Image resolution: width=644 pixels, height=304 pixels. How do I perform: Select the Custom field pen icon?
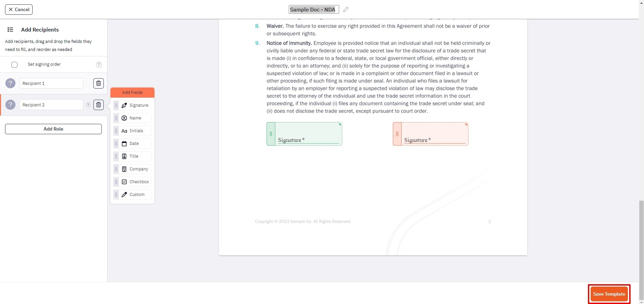124,195
